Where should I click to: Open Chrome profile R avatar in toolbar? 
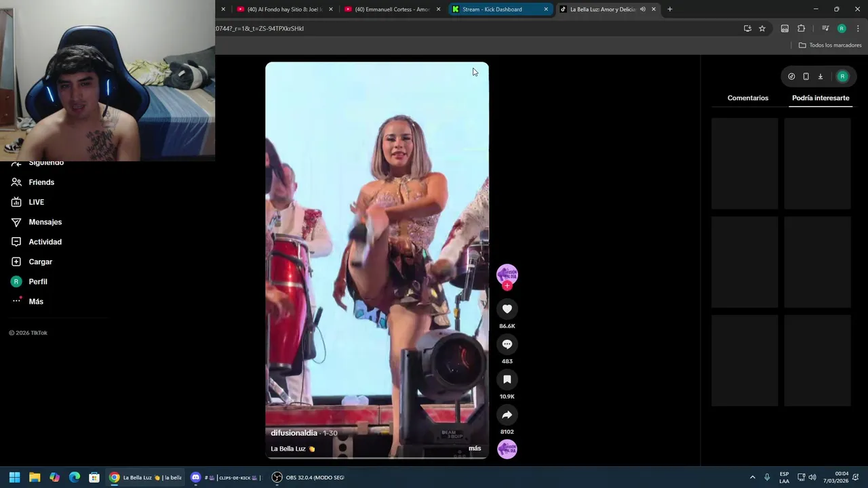coord(842,28)
